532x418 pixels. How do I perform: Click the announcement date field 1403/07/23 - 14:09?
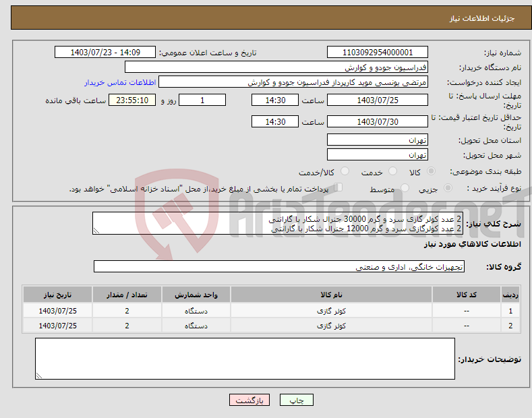[x=105, y=53]
